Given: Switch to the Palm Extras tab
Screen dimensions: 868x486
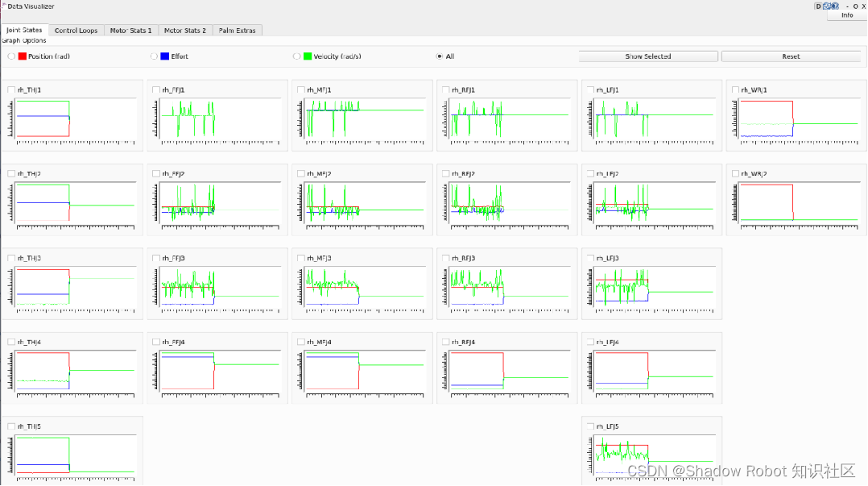Looking at the screenshot, I should click(237, 31).
